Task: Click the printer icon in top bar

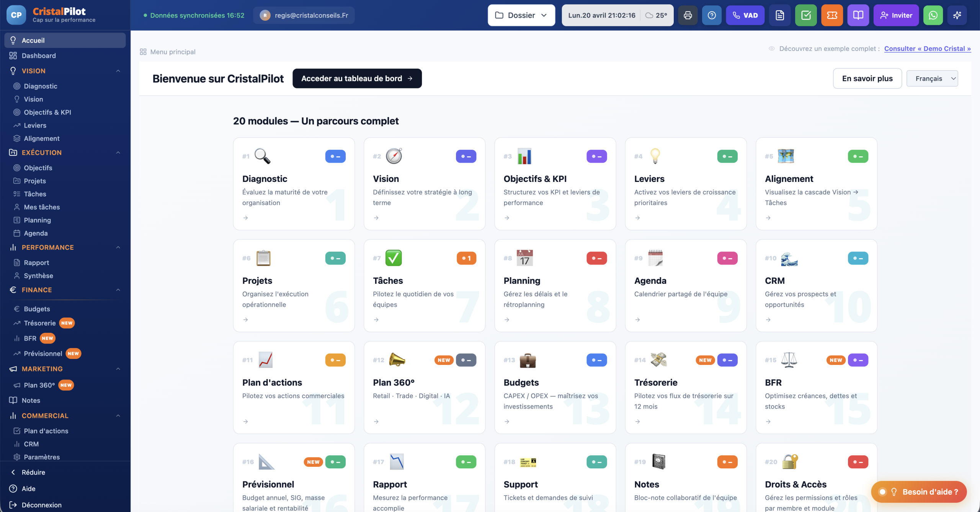Action: click(688, 15)
